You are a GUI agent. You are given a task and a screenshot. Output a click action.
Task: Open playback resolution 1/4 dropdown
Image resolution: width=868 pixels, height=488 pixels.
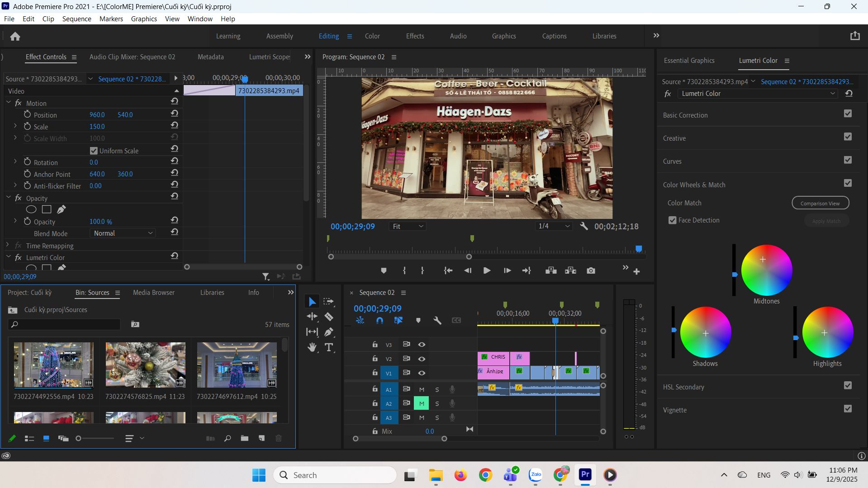[554, 226]
